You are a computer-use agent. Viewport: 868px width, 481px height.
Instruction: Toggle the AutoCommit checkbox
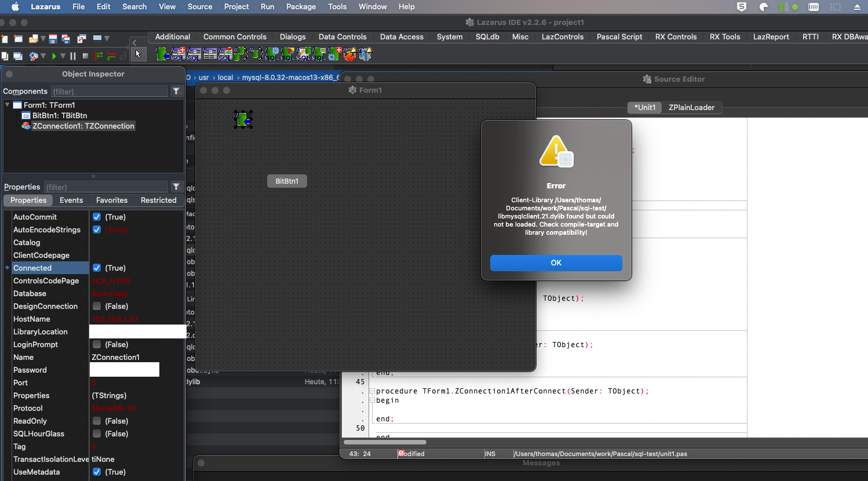tap(97, 217)
